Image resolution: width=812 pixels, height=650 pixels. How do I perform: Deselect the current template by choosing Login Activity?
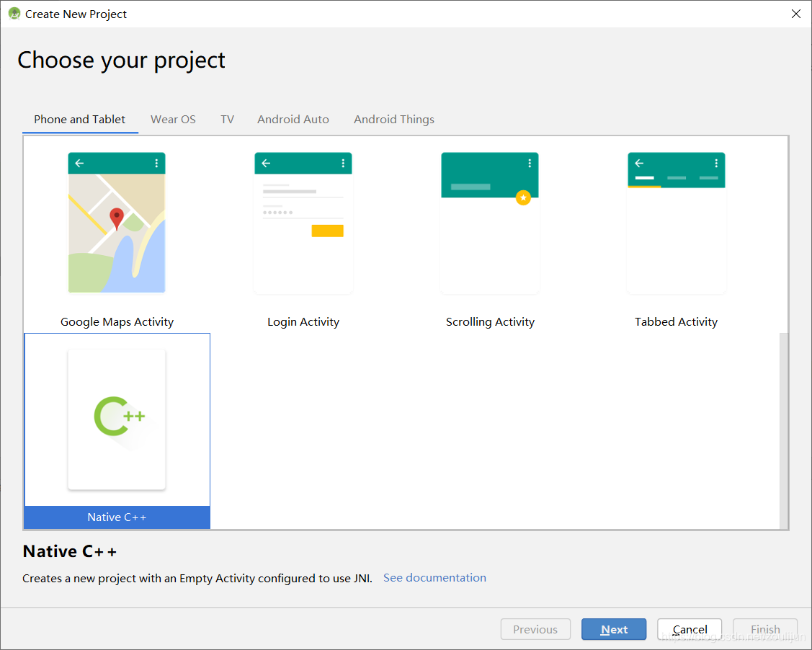303,223
